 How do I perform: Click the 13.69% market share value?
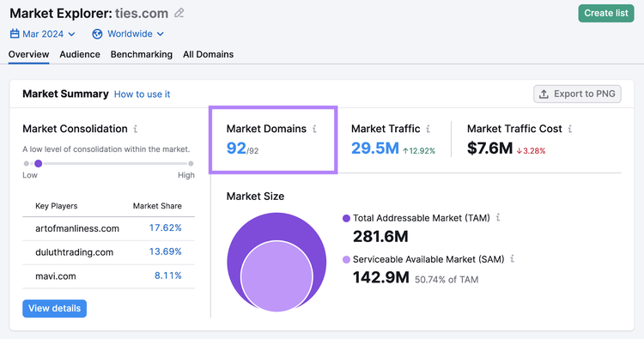point(165,251)
